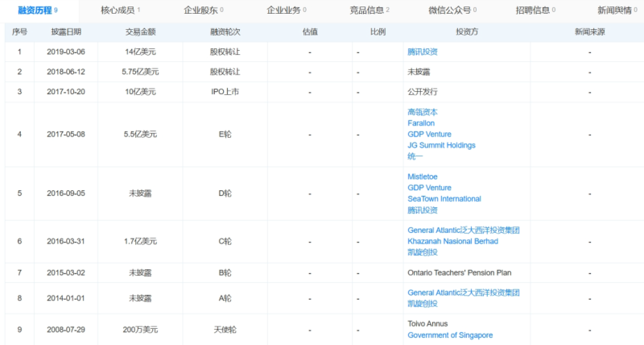This screenshot has height=345, width=644.
Task: Open 腾讯投资 investor link in 股权转让 row
Action: coord(423,52)
